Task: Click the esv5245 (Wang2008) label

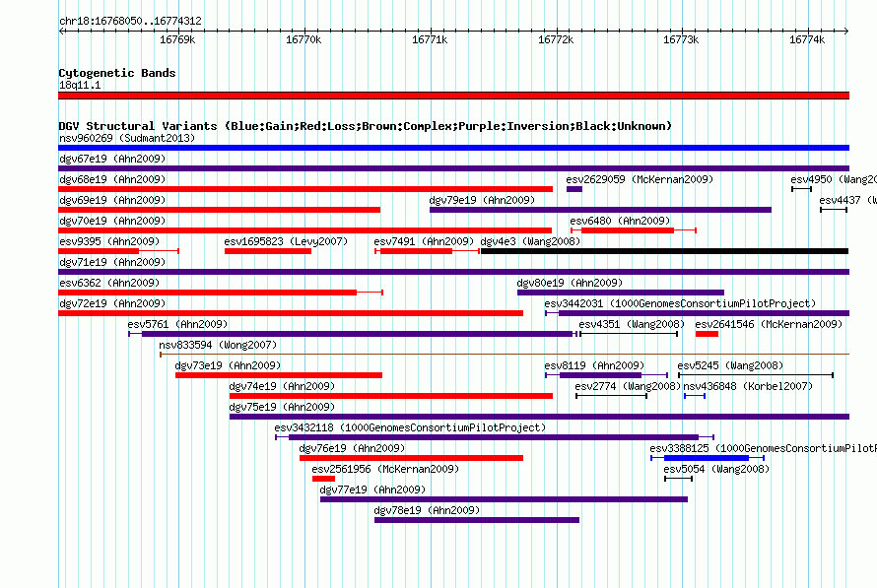Action: 730,365
